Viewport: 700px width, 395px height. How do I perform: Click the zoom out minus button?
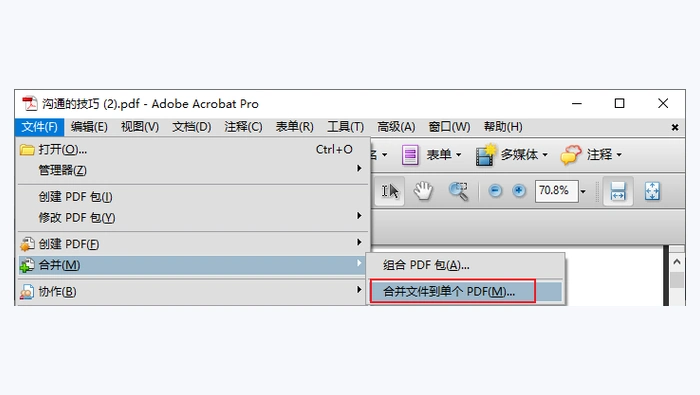click(495, 191)
